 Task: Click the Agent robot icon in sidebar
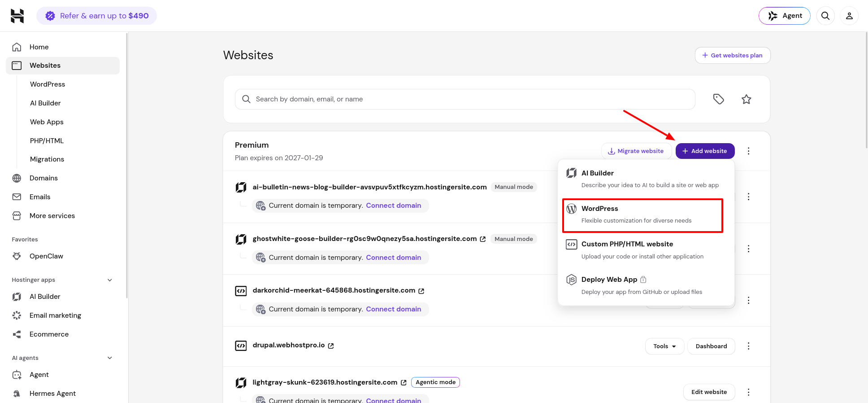[17, 375]
